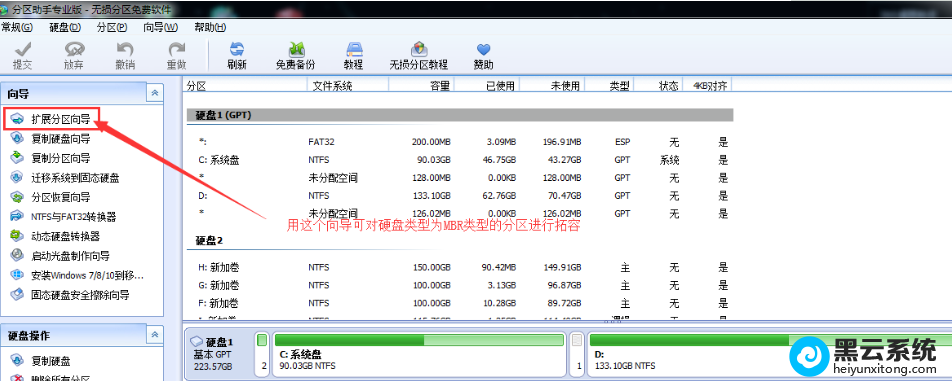952x381 pixels.
Task: Click the 150.00GB capacity value
Action: coord(432,267)
